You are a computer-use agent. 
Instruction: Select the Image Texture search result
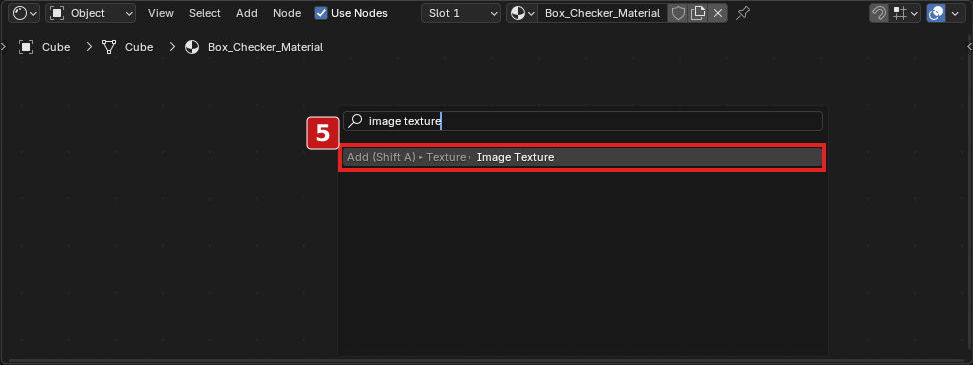click(582, 158)
